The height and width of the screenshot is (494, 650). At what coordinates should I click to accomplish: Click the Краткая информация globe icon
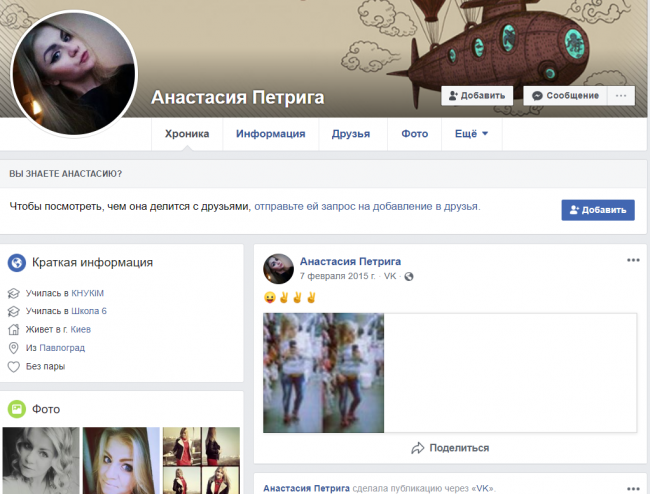tap(17, 263)
